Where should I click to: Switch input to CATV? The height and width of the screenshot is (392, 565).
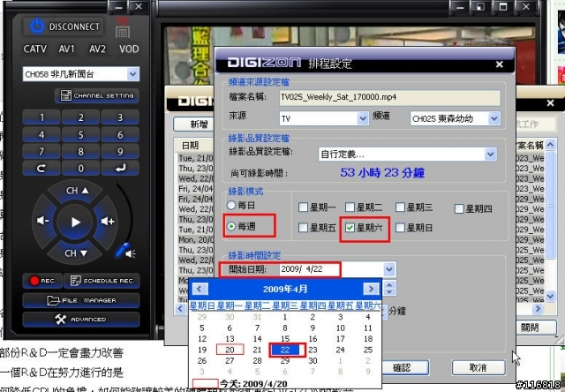pos(35,49)
